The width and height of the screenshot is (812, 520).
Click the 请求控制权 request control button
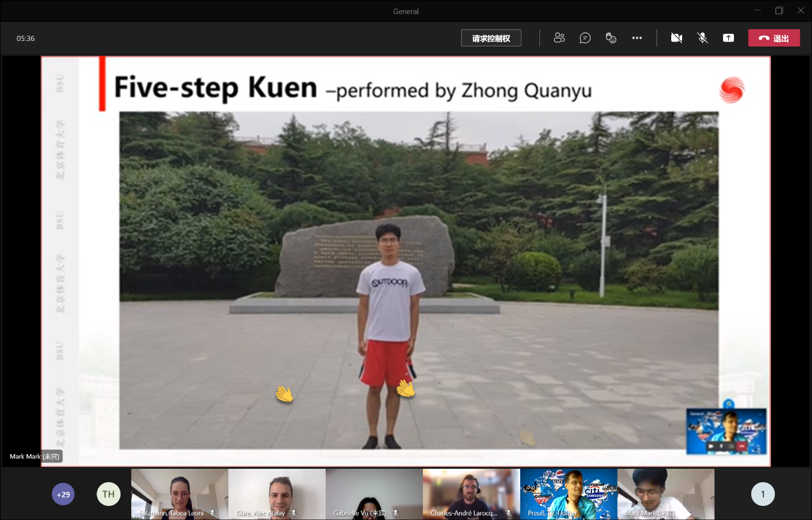click(491, 38)
